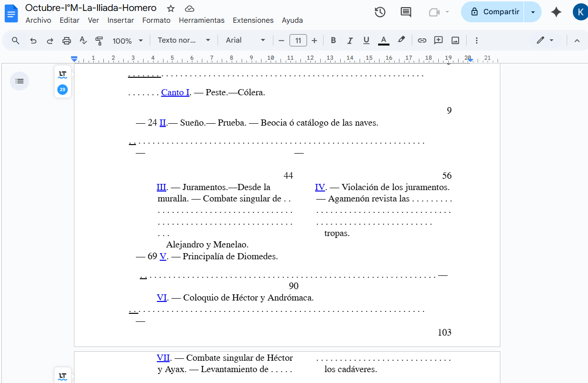Screen dimensions: 588x383
Task: Collapse the menus with the chevron
Action: click(577, 40)
